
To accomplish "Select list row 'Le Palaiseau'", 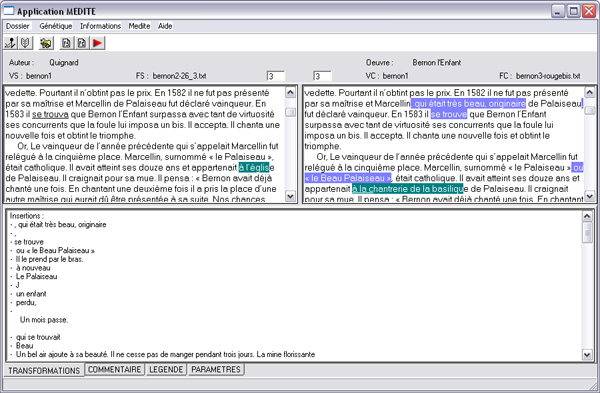I will tap(36, 276).
